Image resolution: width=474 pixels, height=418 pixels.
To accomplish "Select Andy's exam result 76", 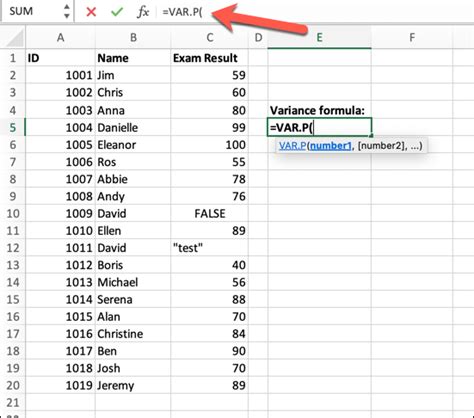I will pyautogui.click(x=210, y=196).
